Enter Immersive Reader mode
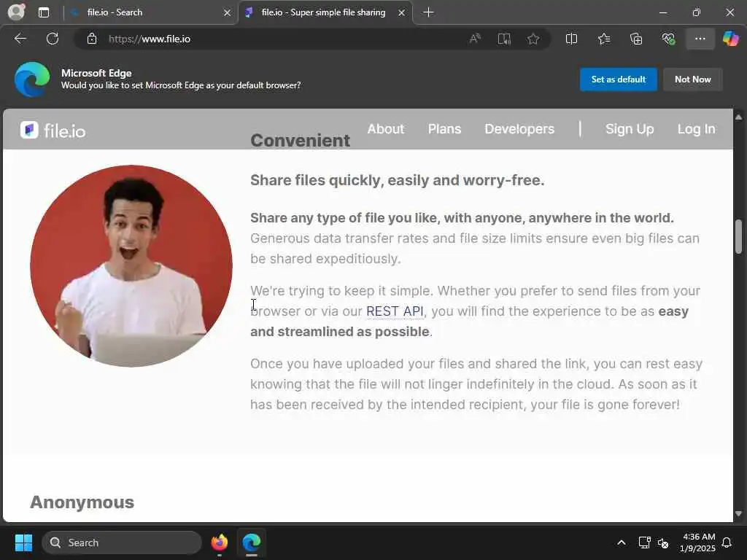 pyautogui.click(x=504, y=39)
